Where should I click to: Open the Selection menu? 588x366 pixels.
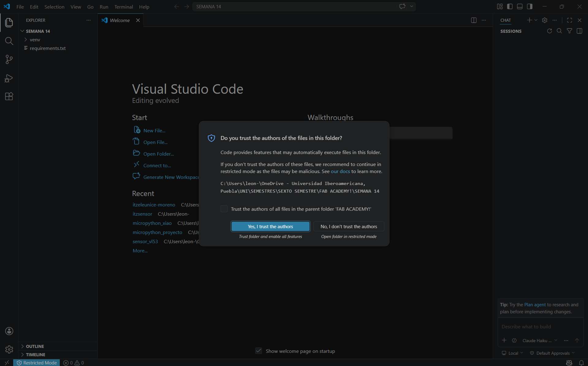pyautogui.click(x=54, y=7)
